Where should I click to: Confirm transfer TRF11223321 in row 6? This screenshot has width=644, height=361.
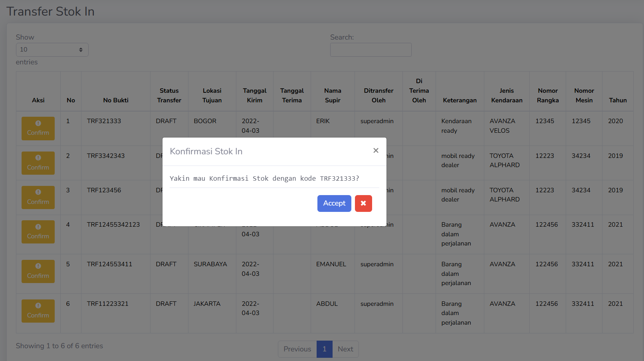point(38,311)
